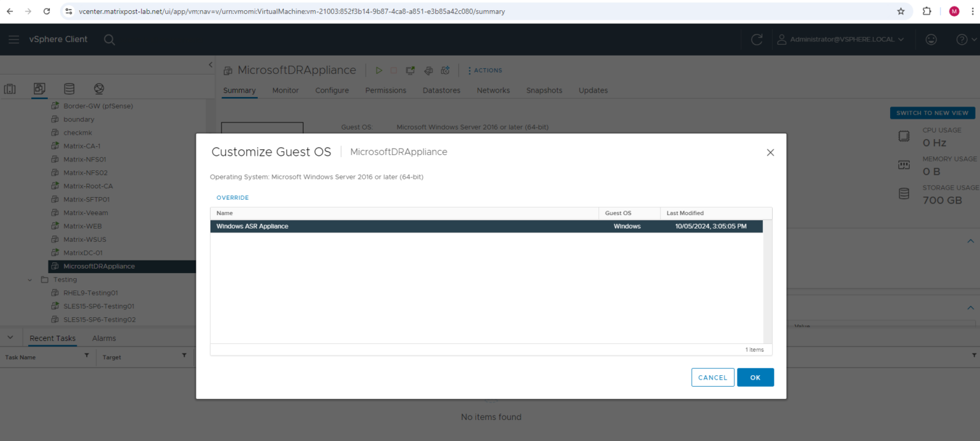This screenshot has width=980, height=441.
Task: Open the Networking inventory view
Action: coord(98,89)
